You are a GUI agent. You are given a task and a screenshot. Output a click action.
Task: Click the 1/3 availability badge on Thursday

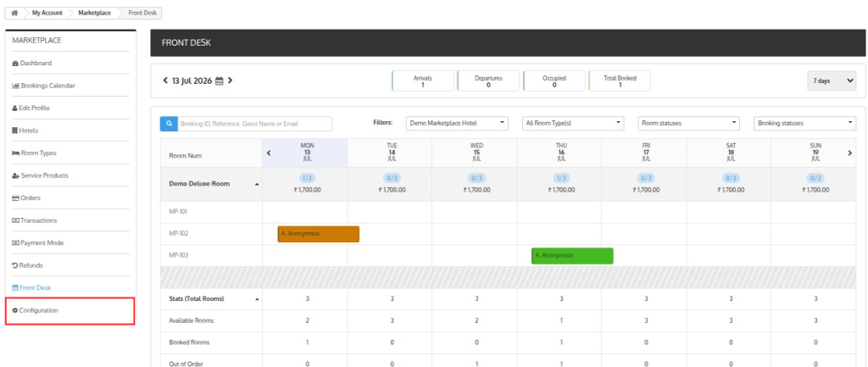pyautogui.click(x=561, y=178)
